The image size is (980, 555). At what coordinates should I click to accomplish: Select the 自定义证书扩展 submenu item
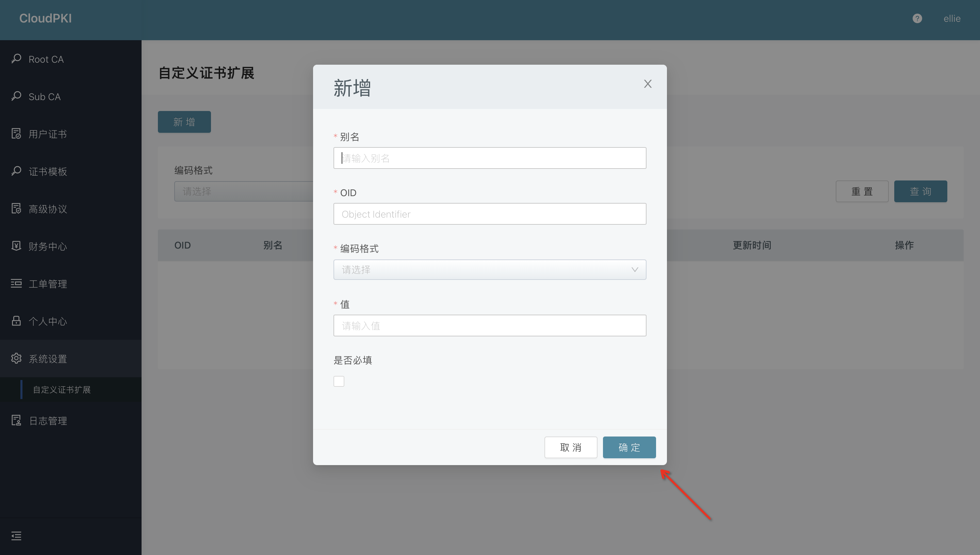point(62,390)
